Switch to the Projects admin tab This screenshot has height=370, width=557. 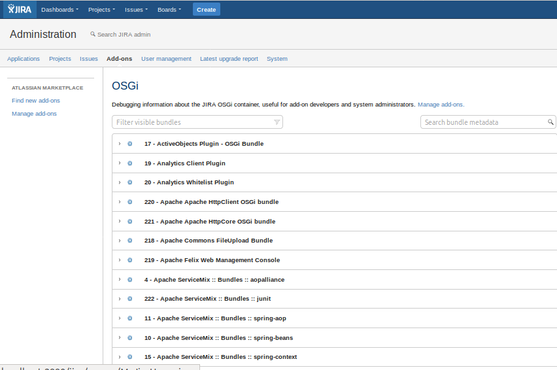pos(60,59)
